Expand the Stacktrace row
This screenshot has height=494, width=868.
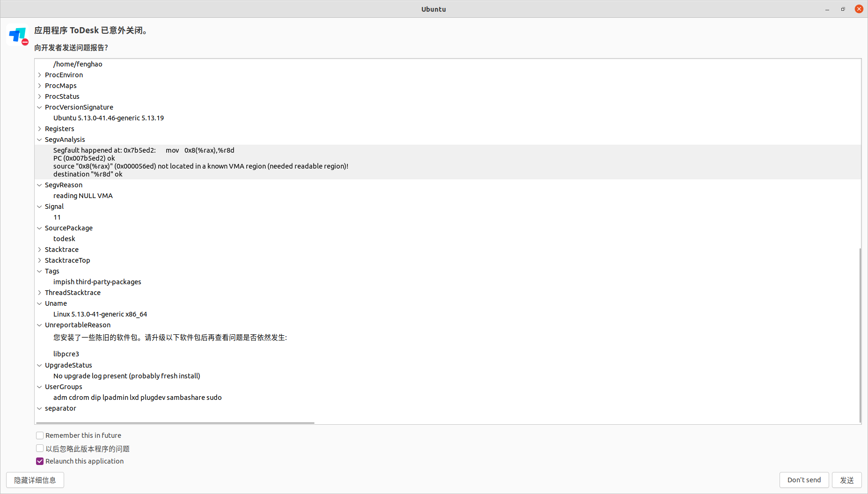coord(40,250)
